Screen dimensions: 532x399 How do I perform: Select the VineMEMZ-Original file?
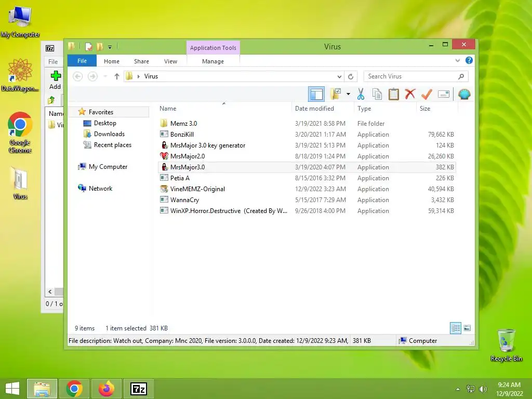point(307,189)
